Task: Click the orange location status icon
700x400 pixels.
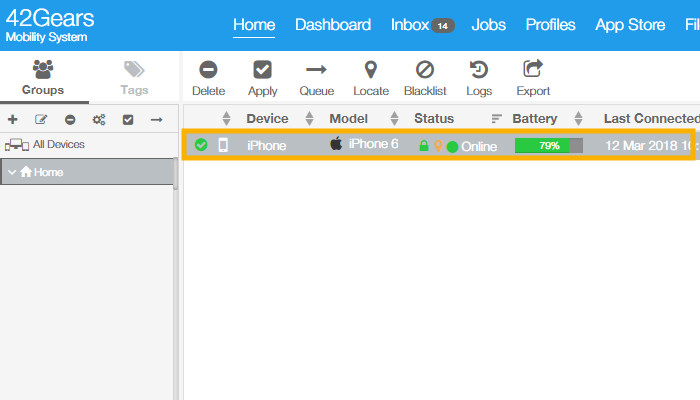Action: click(x=438, y=146)
